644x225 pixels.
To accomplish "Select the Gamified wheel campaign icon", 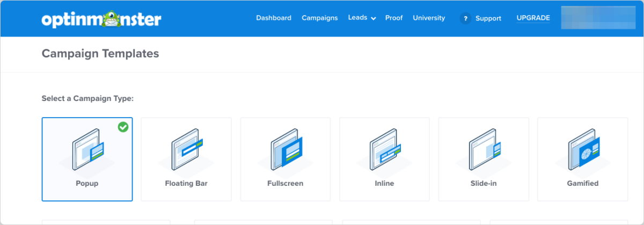I will click(582, 149).
